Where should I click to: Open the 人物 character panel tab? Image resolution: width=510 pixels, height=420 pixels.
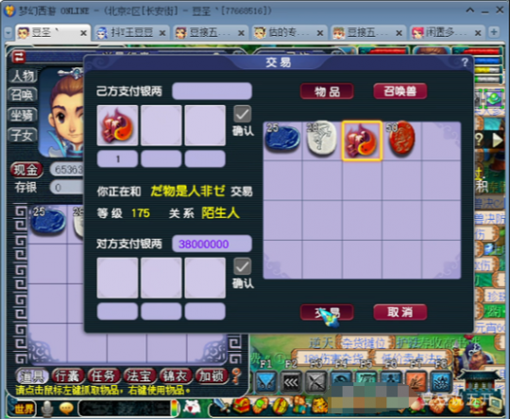23,76
